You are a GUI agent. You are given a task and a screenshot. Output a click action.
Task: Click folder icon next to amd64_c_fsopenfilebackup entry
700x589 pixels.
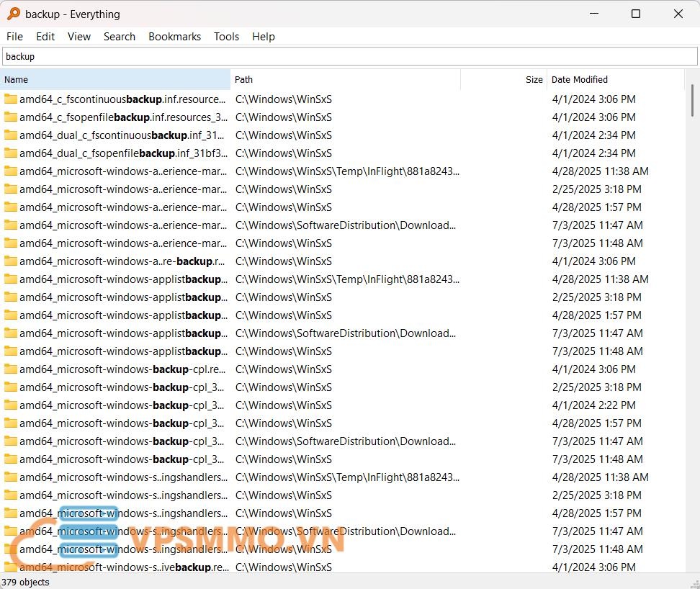click(x=10, y=117)
